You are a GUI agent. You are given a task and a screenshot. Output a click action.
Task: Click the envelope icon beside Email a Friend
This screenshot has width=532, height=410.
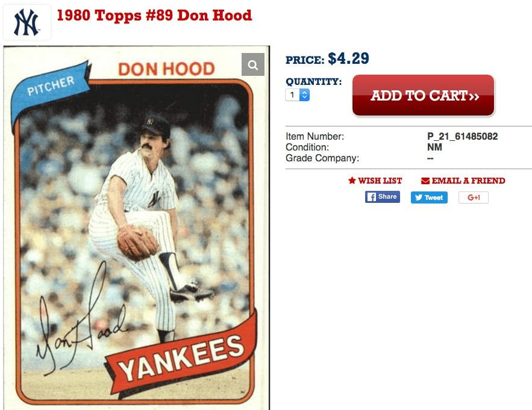click(x=425, y=181)
